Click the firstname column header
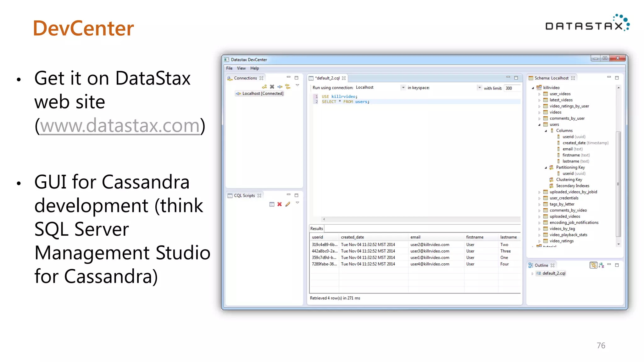The image size is (644, 362). click(x=481, y=237)
